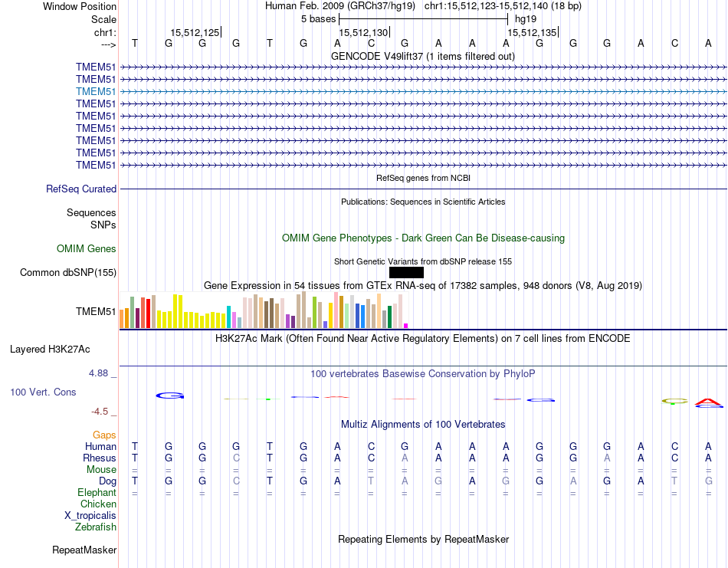
Task: Click the Zebrafish alignment row label
Action: (x=96, y=527)
